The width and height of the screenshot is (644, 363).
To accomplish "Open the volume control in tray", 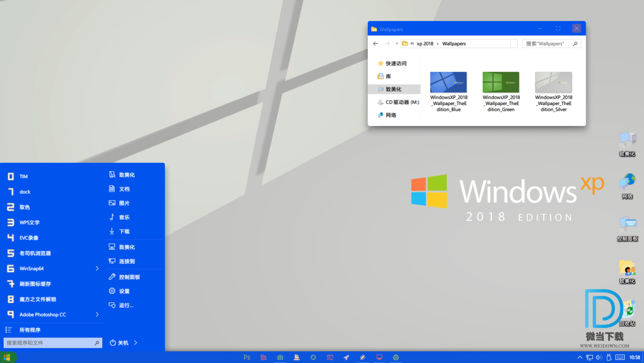I will 599,358.
